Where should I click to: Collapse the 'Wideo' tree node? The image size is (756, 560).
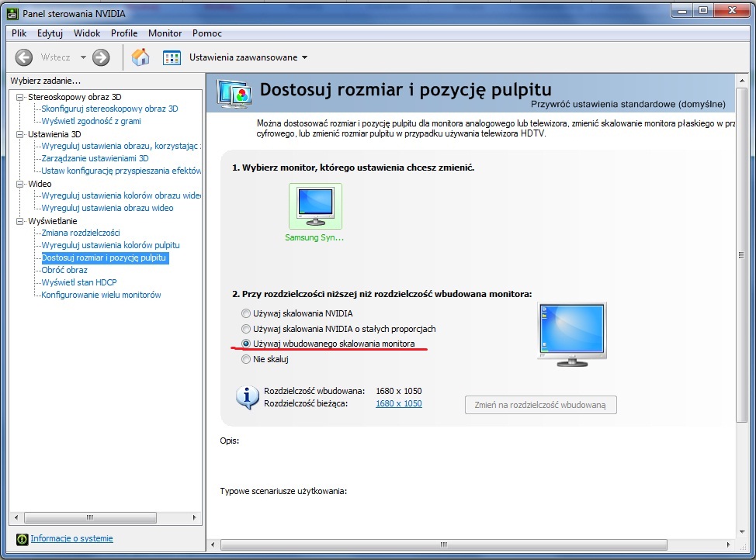pyautogui.click(x=19, y=184)
